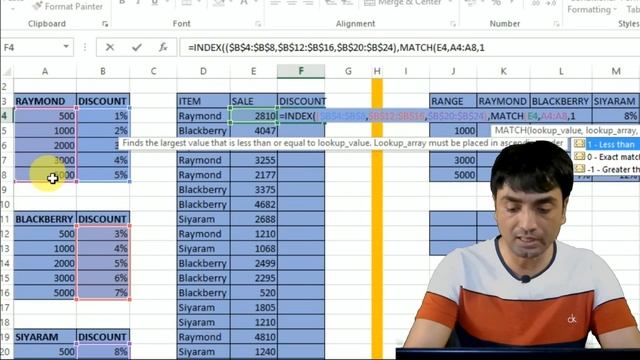Screen dimensions: 640x360
Task: Click sale value 1068 cell
Action: coord(253,249)
